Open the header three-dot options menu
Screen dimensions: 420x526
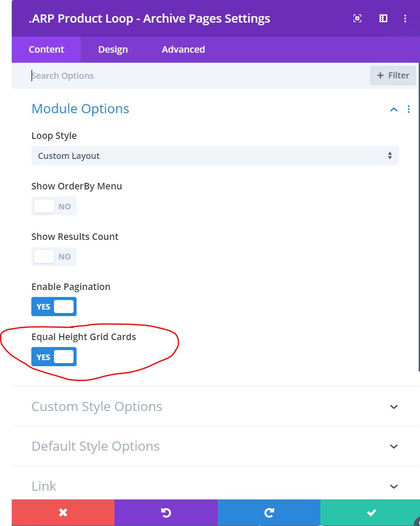coord(405,18)
